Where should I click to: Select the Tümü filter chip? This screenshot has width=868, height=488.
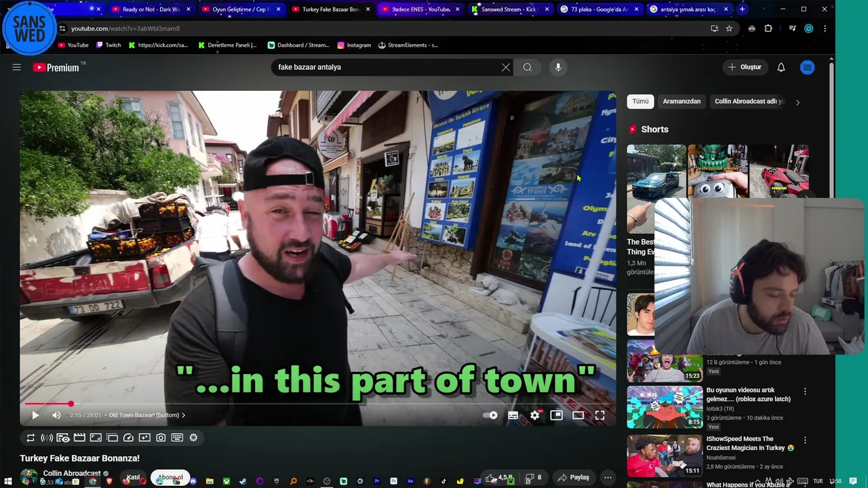(x=641, y=102)
